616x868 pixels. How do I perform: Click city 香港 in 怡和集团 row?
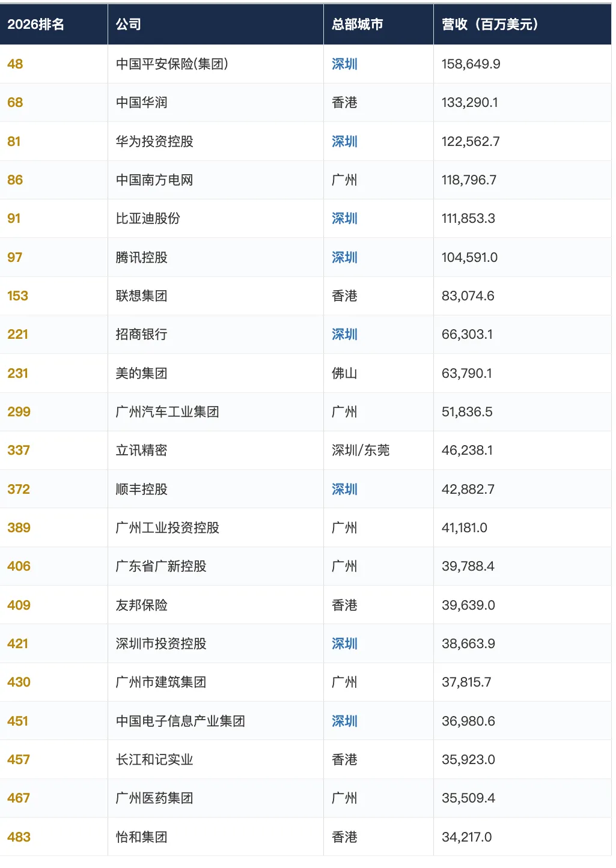[x=344, y=837]
